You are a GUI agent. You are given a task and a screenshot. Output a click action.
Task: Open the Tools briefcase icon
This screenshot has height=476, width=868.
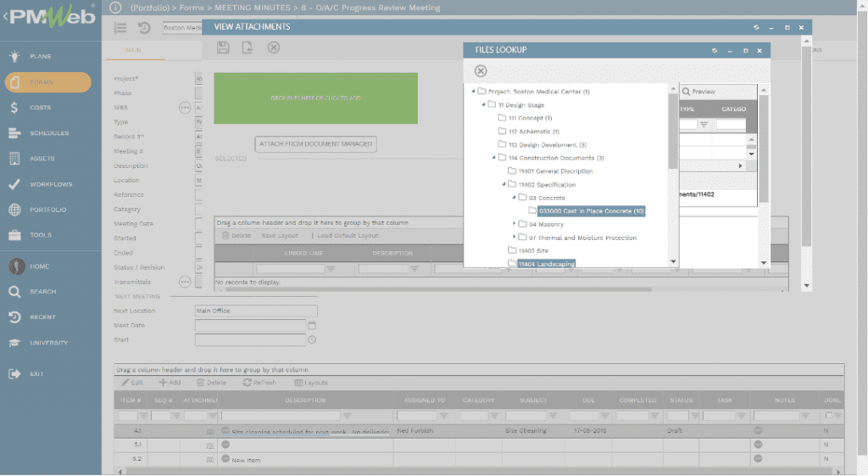[15, 235]
